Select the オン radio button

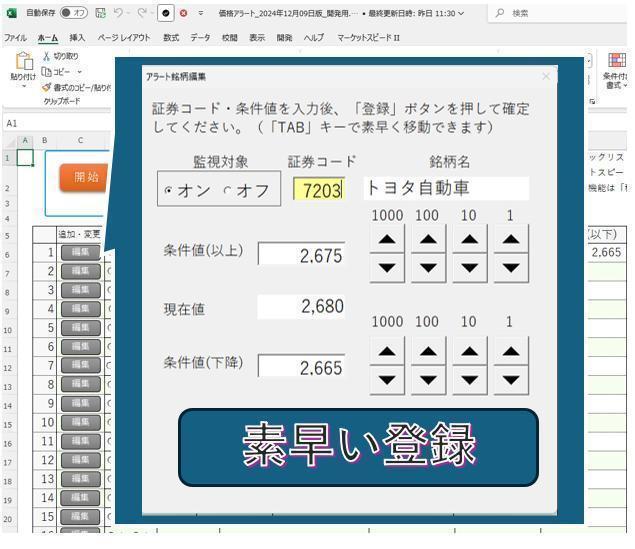(168, 190)
